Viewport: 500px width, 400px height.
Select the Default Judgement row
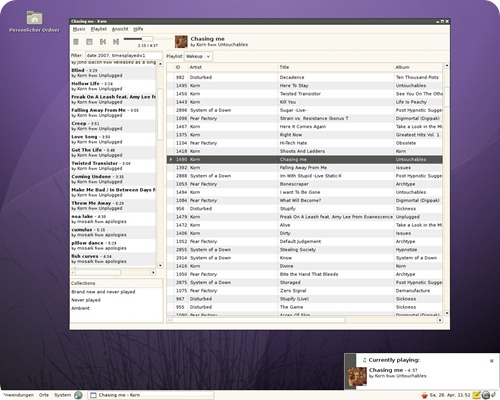click(305, 242)
